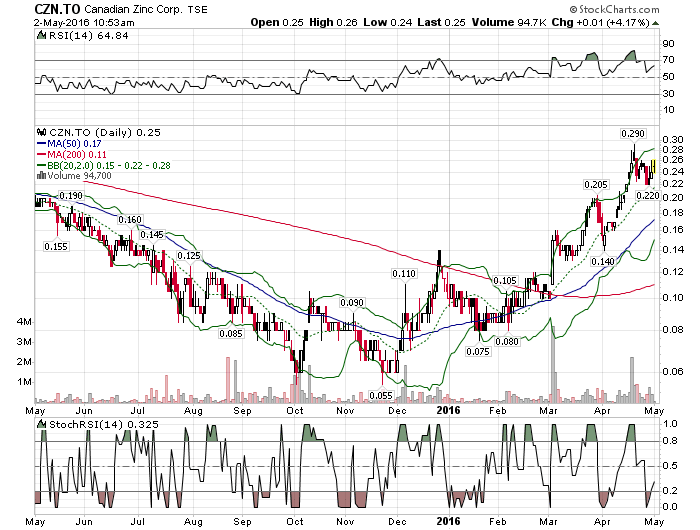Click the 0.140 April low label
Viewport: 700px width, 530px height.
[x=603, y=261]
